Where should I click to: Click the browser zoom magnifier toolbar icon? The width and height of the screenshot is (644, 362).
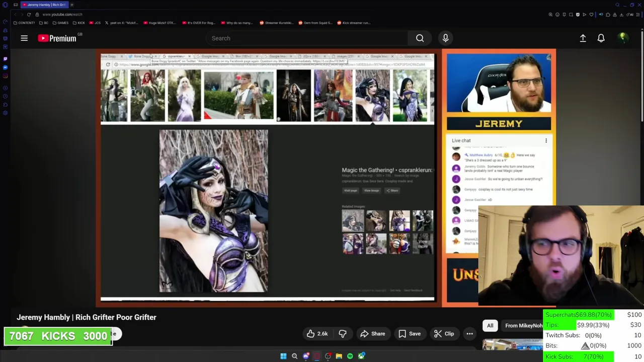[x=550, y=15]
